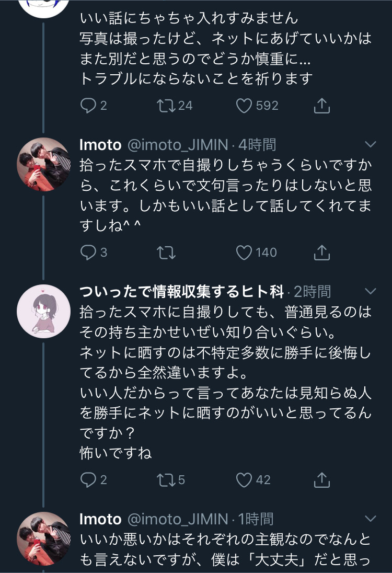
Task: Expand the menu chevron on the 2時間 tweet
Action: point(370,291)
